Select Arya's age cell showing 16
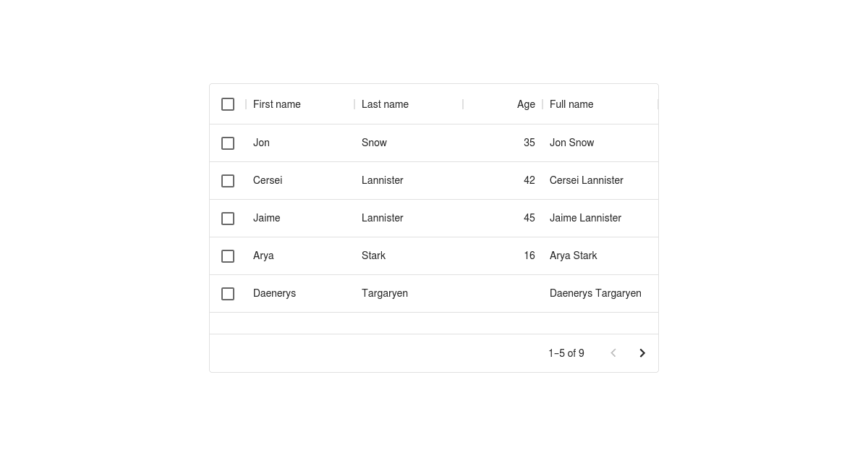The width and height of the screenshot is (868, 456). coord(529,256)
